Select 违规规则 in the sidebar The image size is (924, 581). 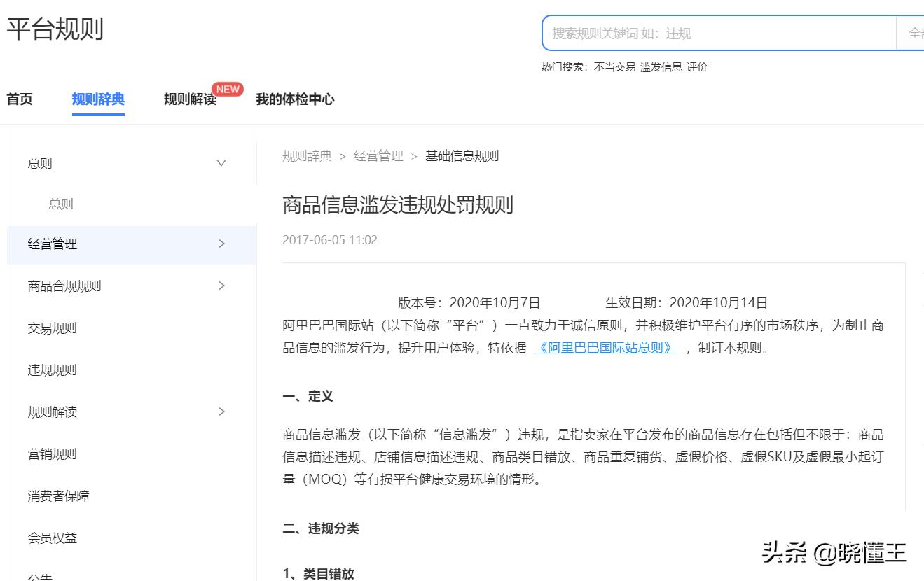coord(52,370)
